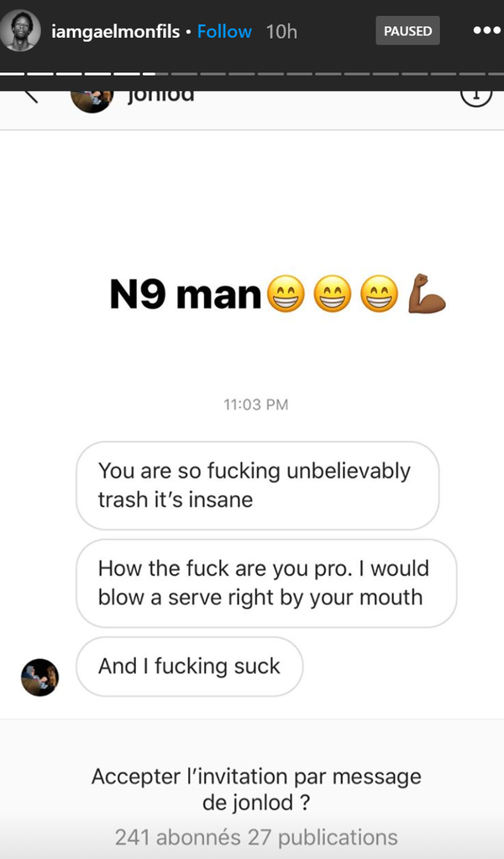504x859 pixels.
Task: Click the "241 abonnés 27 publications" text
Action: pos(256,837)
